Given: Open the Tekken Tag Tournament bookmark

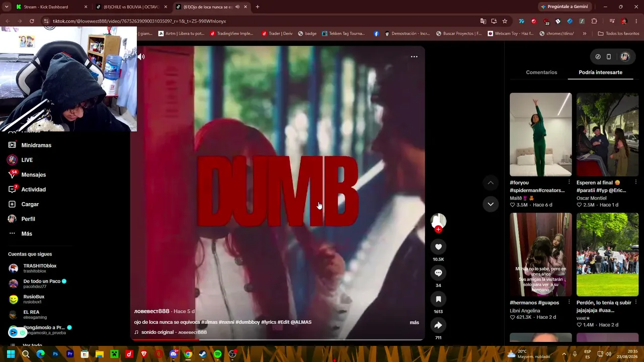Looking at the screenshot, I should point(343,34).
